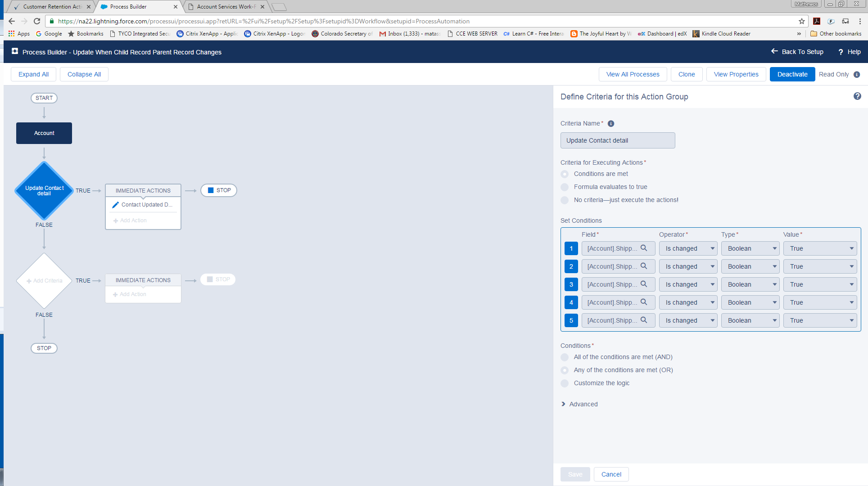The image size is (868, 486).
Task: Switch to Account Services Work browser tab
Action: 225,7
